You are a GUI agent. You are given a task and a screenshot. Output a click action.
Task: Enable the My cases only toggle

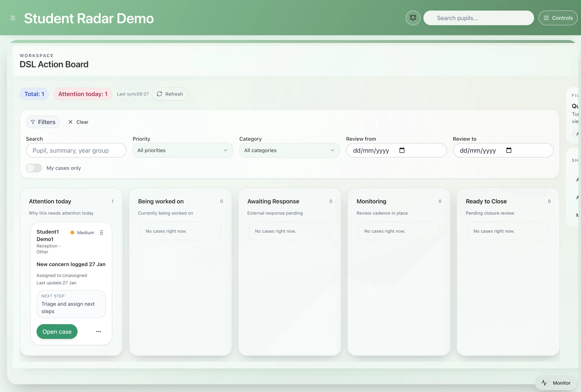[x=34, y=168]
